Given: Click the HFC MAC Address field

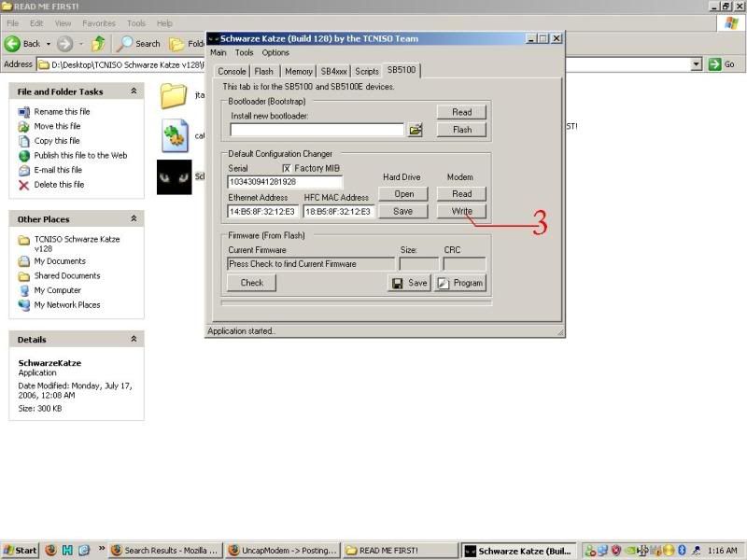Looking at the screenshot, I should click(x=338, y=212).
